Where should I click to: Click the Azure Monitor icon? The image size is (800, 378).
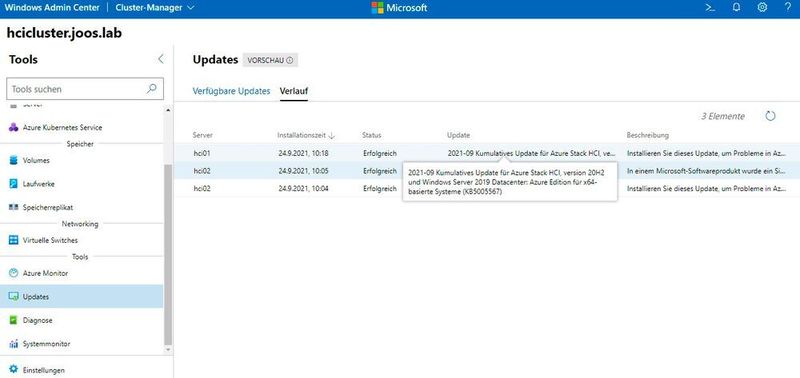point(14,273)
